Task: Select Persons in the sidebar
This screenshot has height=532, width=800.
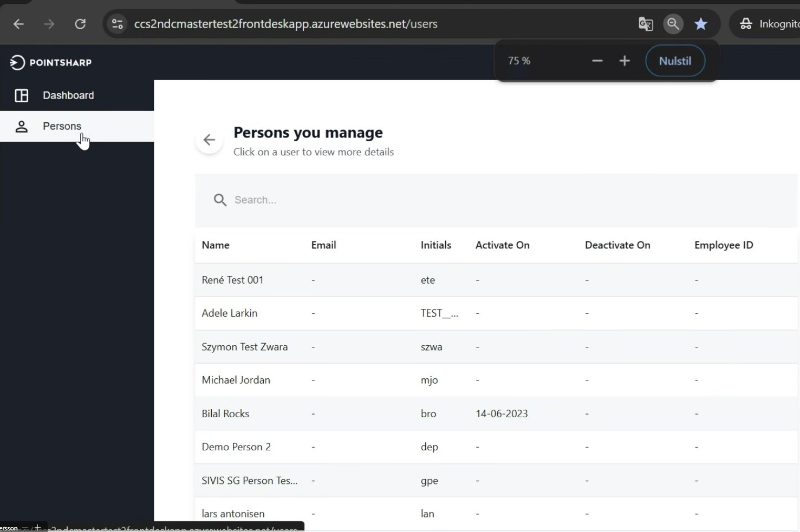Action: [x=62, y=126]
